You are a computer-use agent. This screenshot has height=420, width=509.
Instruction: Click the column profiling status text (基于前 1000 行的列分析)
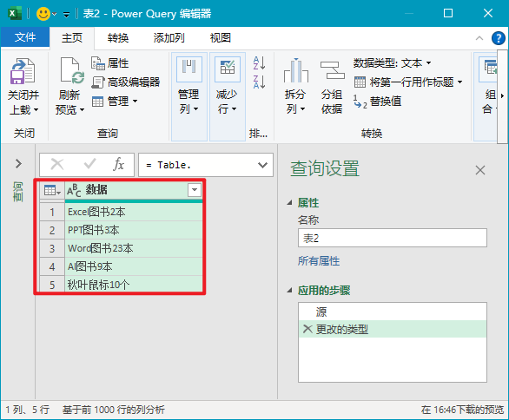(x=114, y=410)
